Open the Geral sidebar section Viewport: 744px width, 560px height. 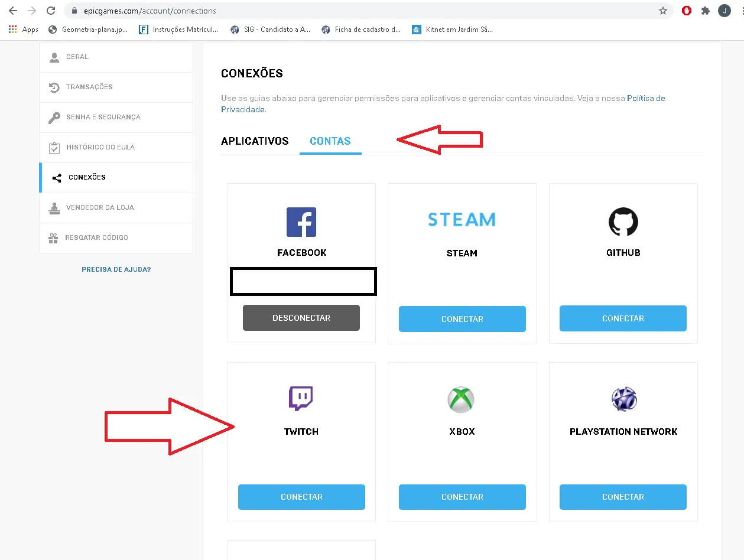point(116,57)
